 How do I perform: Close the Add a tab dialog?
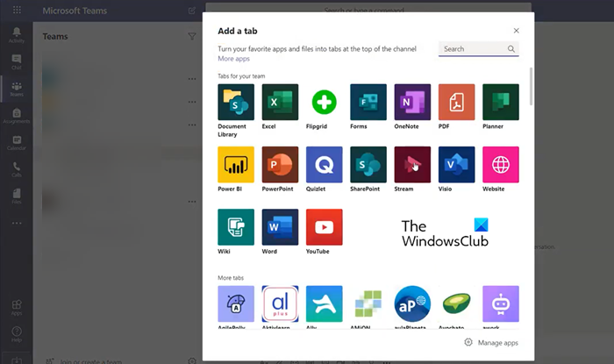pyautogui.click(x=516, y=31)
